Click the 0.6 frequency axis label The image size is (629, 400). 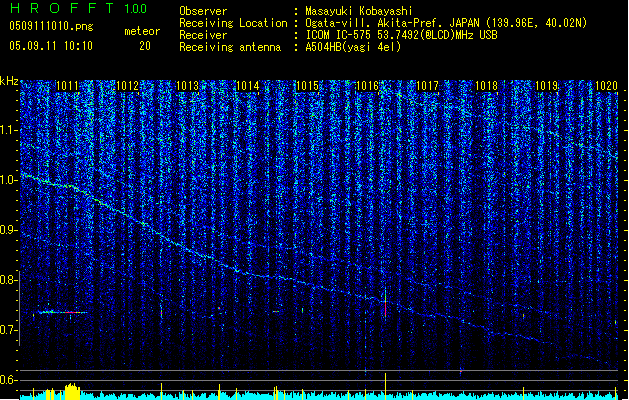(9, 380)
